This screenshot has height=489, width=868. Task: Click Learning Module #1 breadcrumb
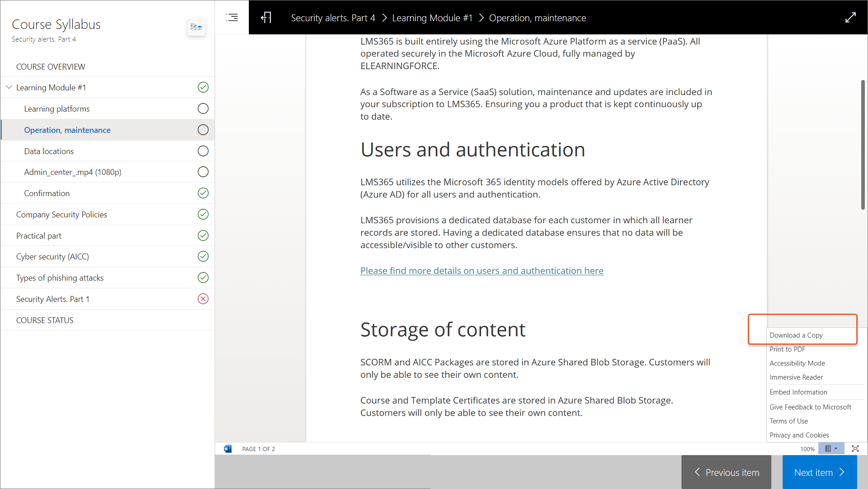(432, 18)
